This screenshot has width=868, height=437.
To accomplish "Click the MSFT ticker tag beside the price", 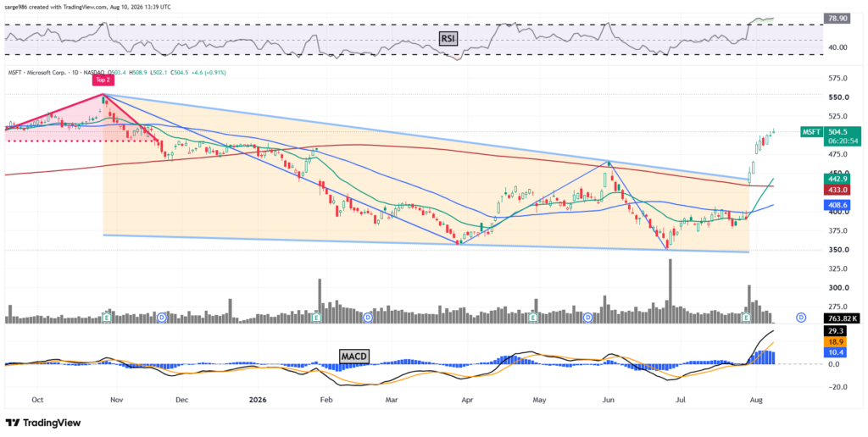I will pos(811,131).
